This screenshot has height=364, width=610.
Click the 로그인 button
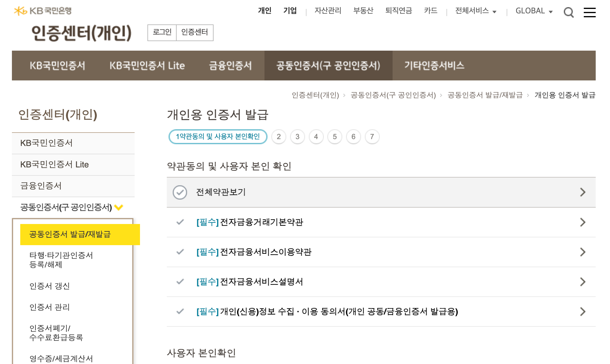point(162,32)
